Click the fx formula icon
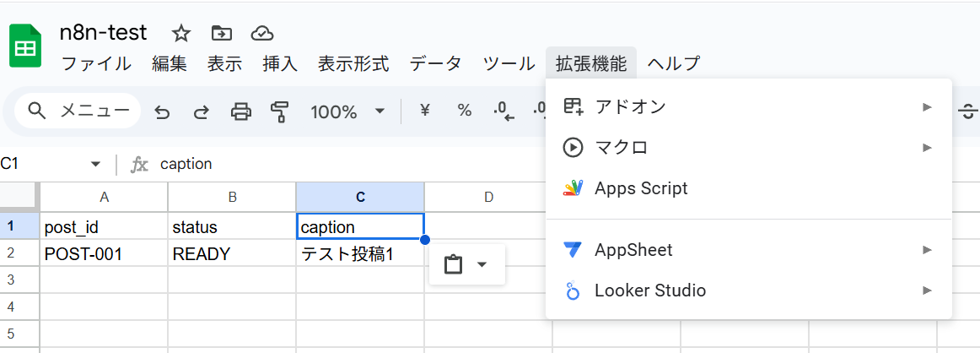The height and width of the screenshot is (353, 980). coord(139,165)
